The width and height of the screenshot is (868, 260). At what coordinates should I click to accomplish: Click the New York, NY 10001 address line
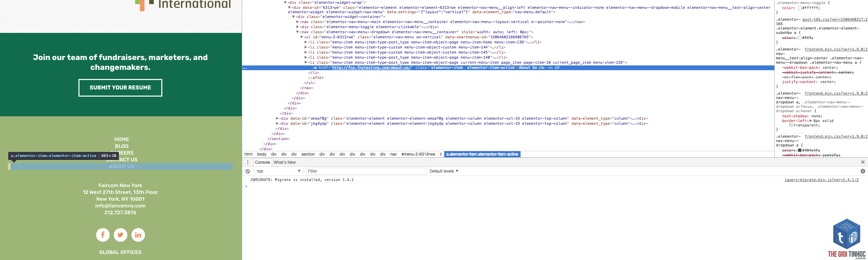[x=120, y=199]
